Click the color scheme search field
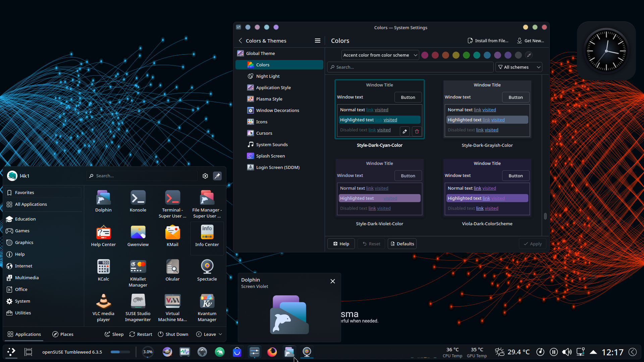This screenshot has width=644, height=362. (410, 67)
